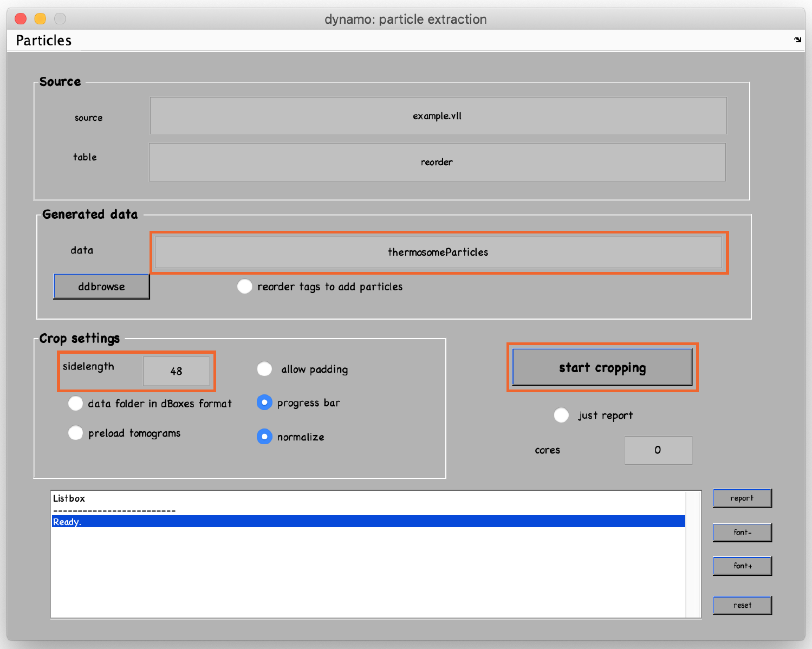Click the ddbrowse button
This screenshot has width=812, height=649.
[x=101, y=286]
